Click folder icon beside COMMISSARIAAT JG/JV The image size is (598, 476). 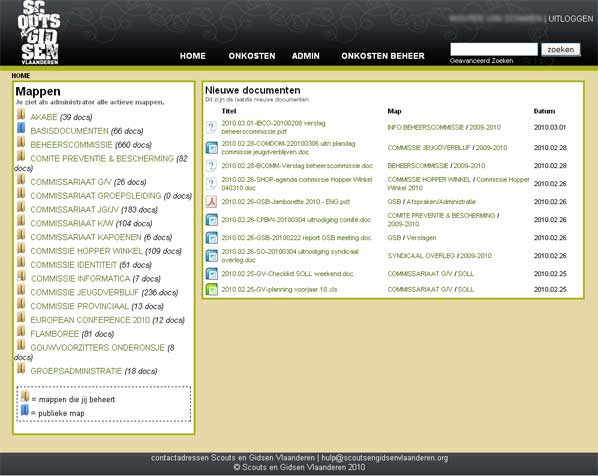[x=21, y=207]
